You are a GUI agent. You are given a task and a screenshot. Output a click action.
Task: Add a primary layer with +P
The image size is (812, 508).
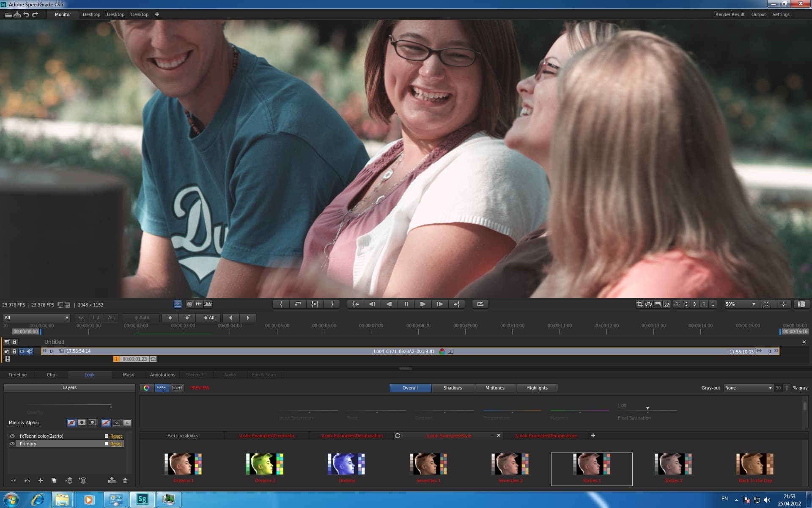tap(14, 480)
